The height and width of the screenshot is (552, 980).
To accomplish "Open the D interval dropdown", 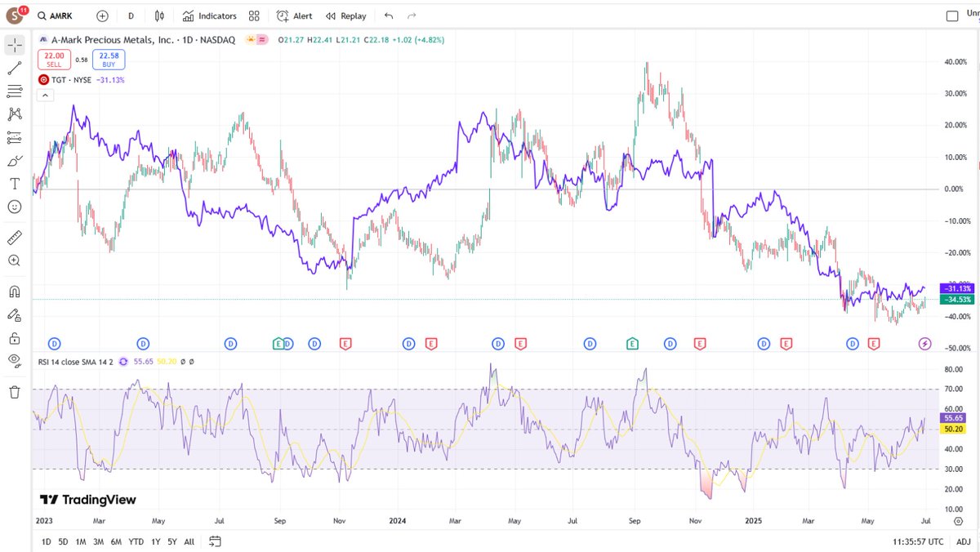I will tap(131, 16).
